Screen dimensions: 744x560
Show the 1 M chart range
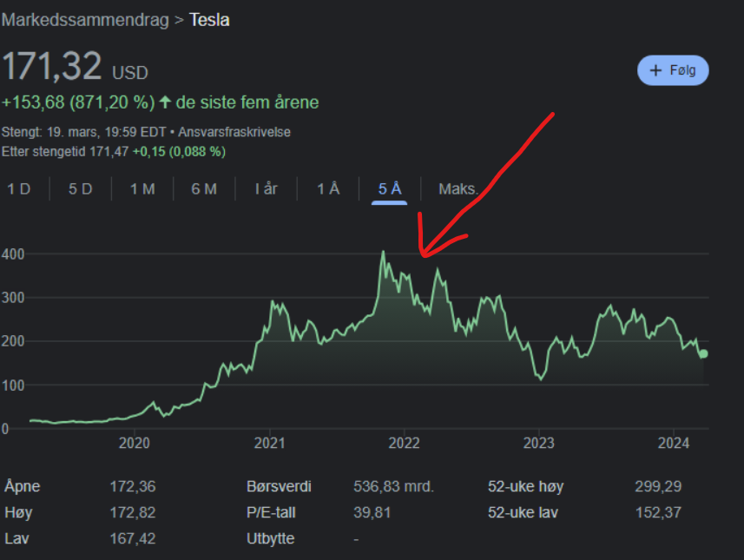pyautogui.click(x=142, y=189)
